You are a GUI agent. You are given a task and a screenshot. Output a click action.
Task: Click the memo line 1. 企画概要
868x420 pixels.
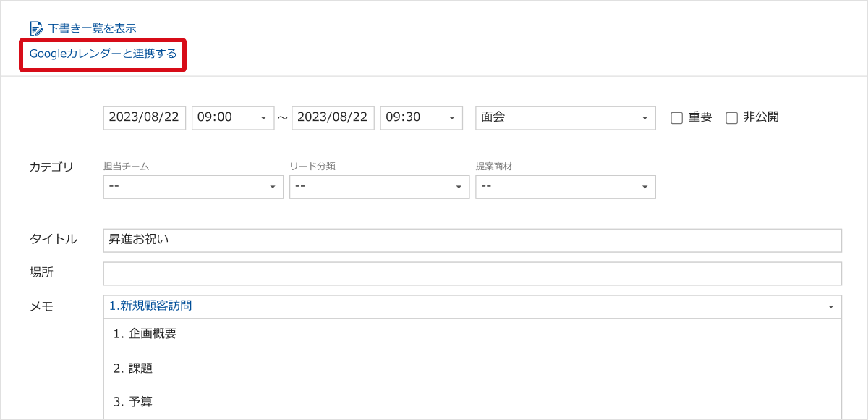[145, 334]
